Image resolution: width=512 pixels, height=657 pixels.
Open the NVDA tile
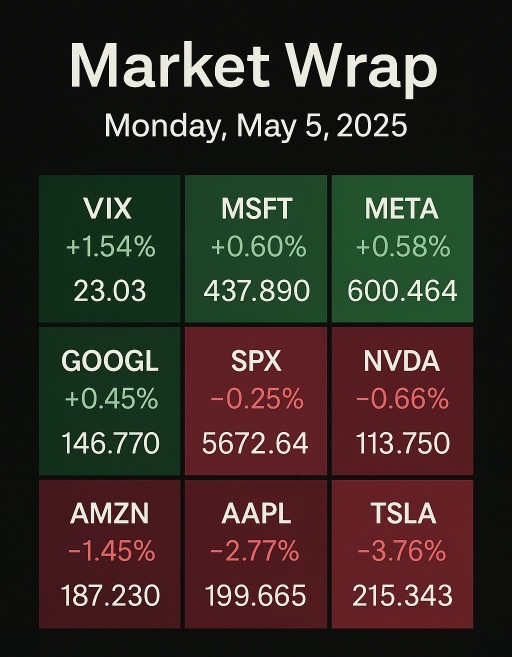click(x=403, y=401)
